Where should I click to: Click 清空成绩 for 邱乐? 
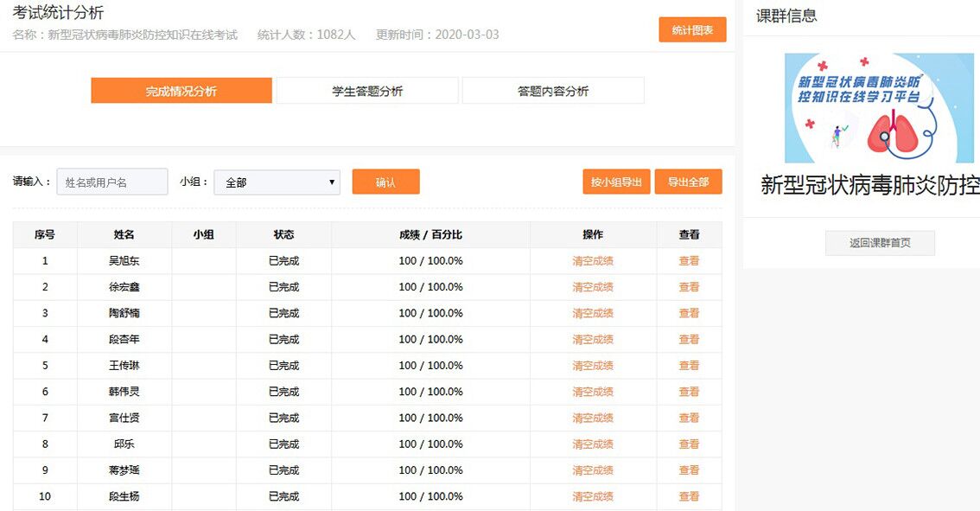593,444
